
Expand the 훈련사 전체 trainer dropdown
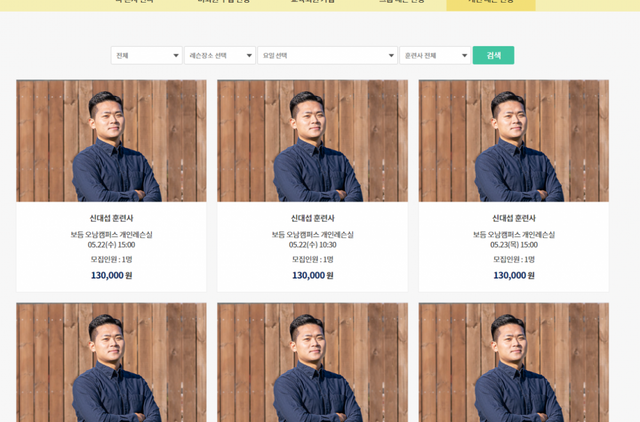pyautogui.click(x=435, y=56)
